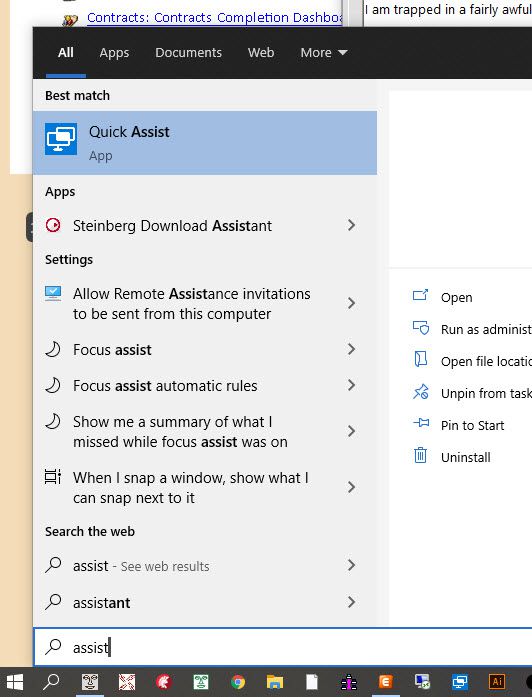Image resolution: width=532 pixels, height=697 pixels.
Task: Click the Run as administrator shield icon
Action: [x=420, y=328]
